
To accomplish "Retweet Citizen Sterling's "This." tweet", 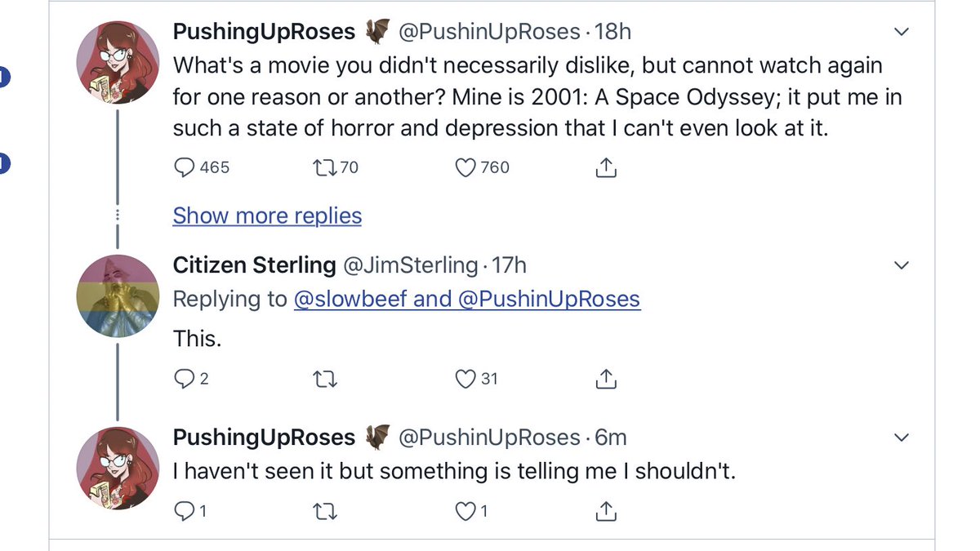I will [324, 379].
